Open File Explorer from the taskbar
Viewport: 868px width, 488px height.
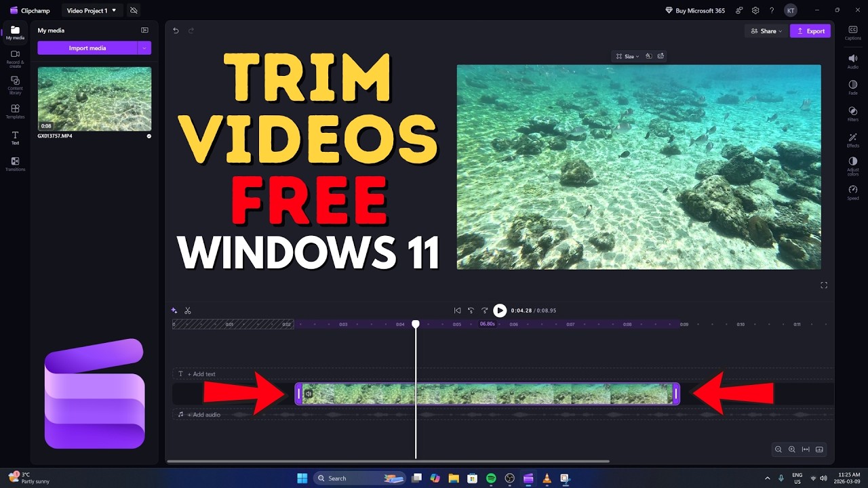454,478
